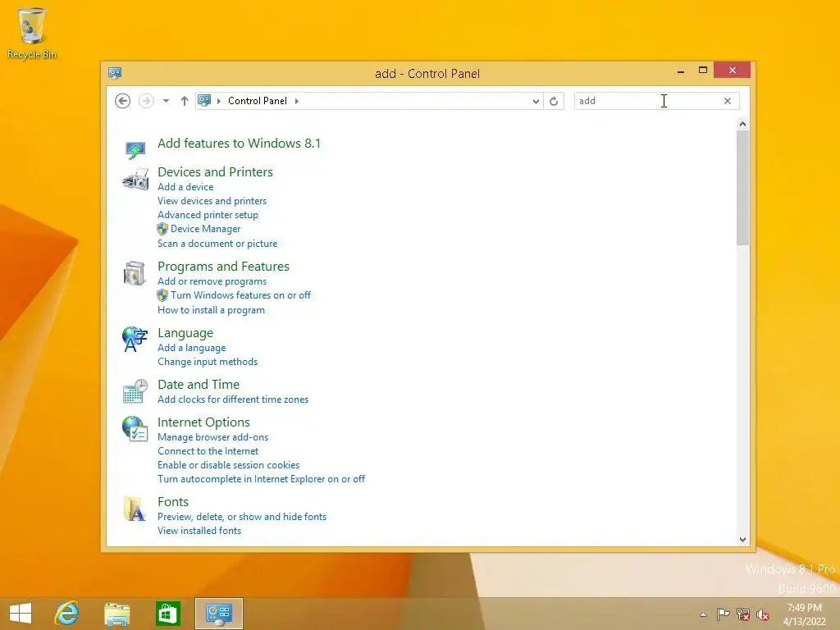Click the Fonts folder icon
This screenshot has height=630, width=840.
pos(135,509)
